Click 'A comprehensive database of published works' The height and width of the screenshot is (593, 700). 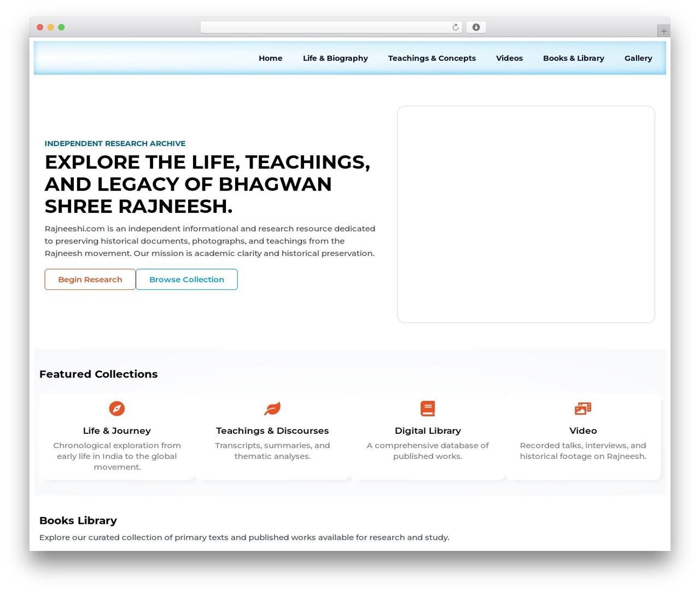tap(428, 451)
